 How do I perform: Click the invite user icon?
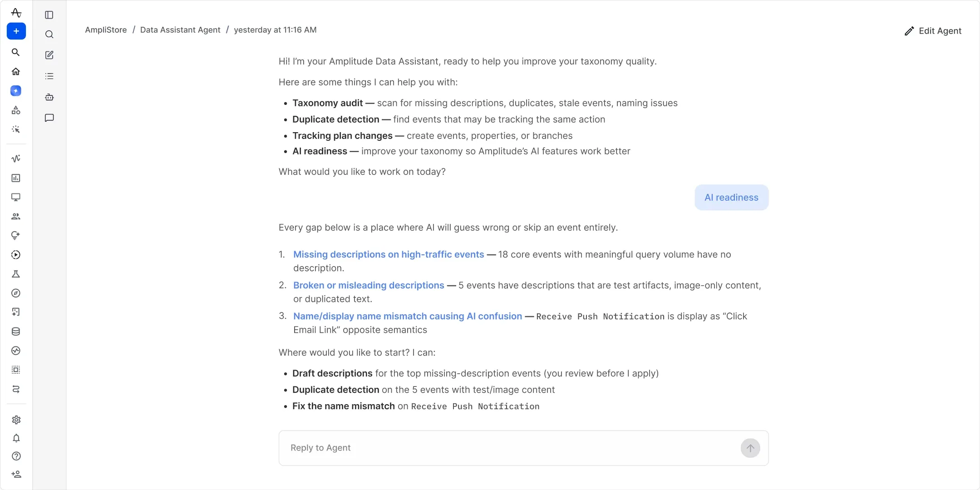click(x=16, y=474)
